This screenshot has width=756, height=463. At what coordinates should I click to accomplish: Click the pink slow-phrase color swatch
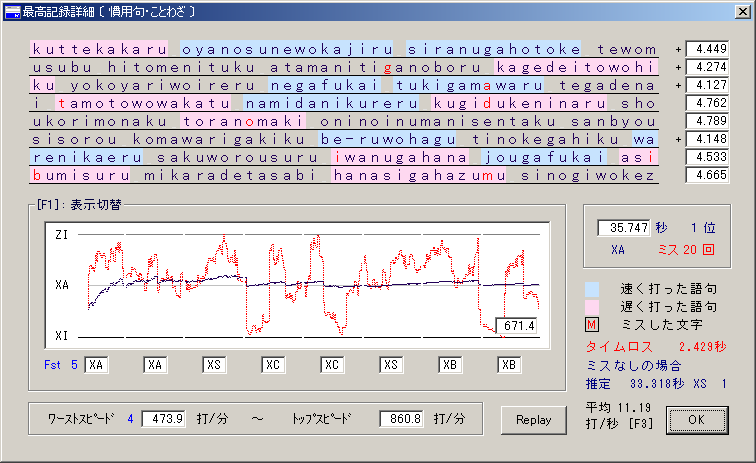592,307
